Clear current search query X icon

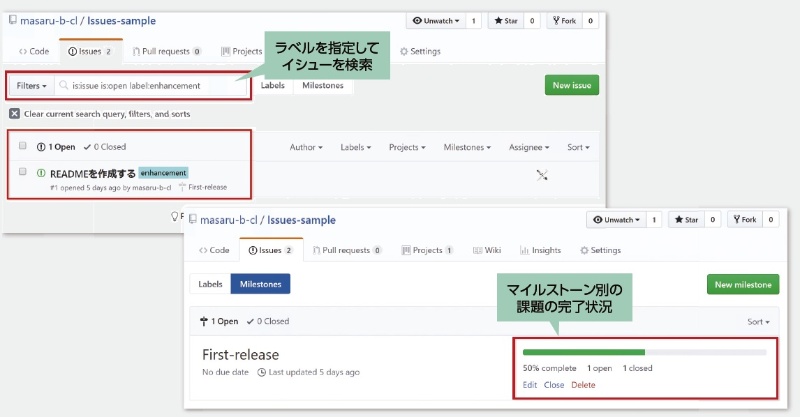(x=14, y=114)
